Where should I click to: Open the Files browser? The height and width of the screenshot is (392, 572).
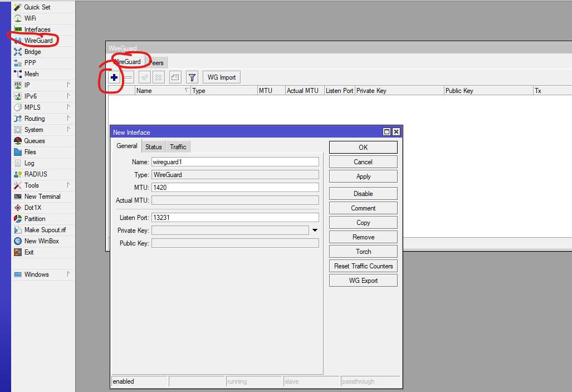pyautogui.click(x=43, y=151)
